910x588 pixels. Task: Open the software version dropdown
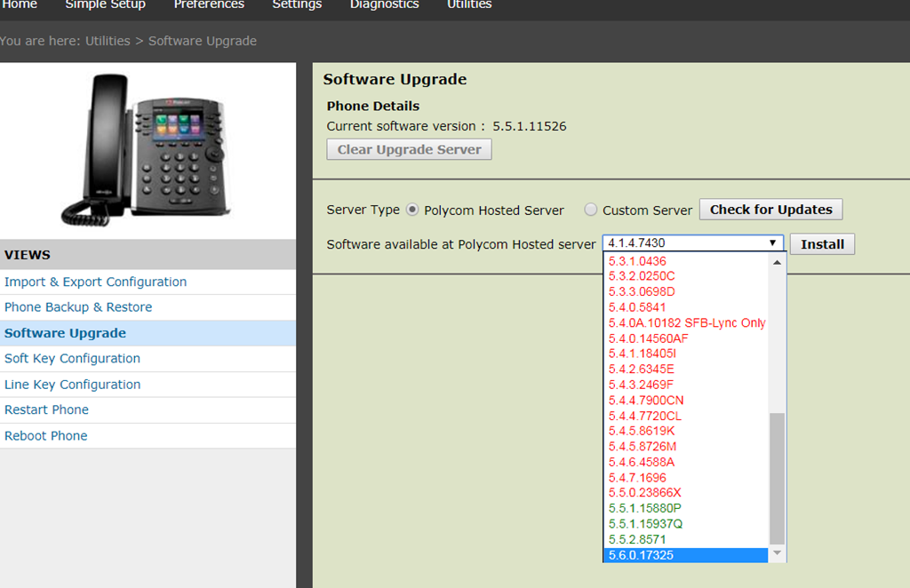pyautogui.click(x=692, y=243)
